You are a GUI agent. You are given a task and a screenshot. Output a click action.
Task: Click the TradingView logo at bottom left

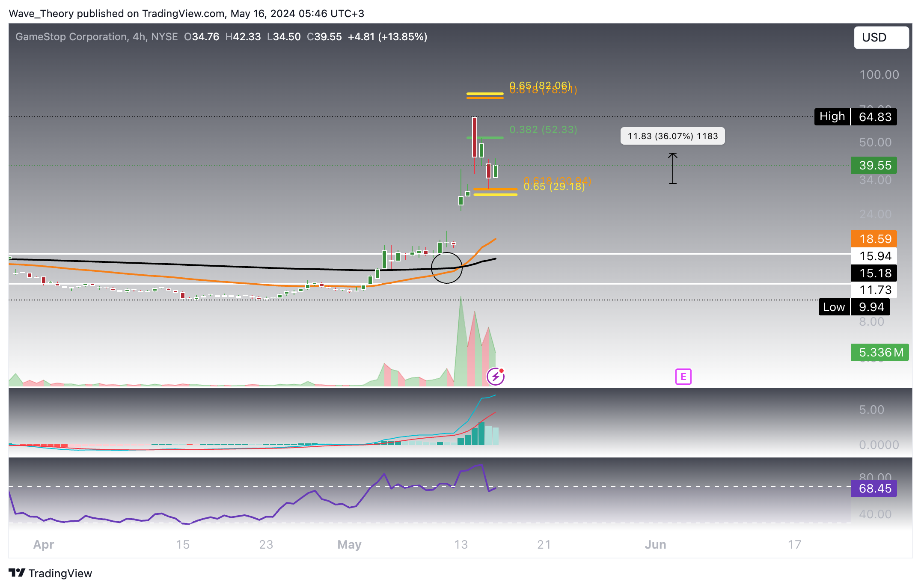click(50, 573)
